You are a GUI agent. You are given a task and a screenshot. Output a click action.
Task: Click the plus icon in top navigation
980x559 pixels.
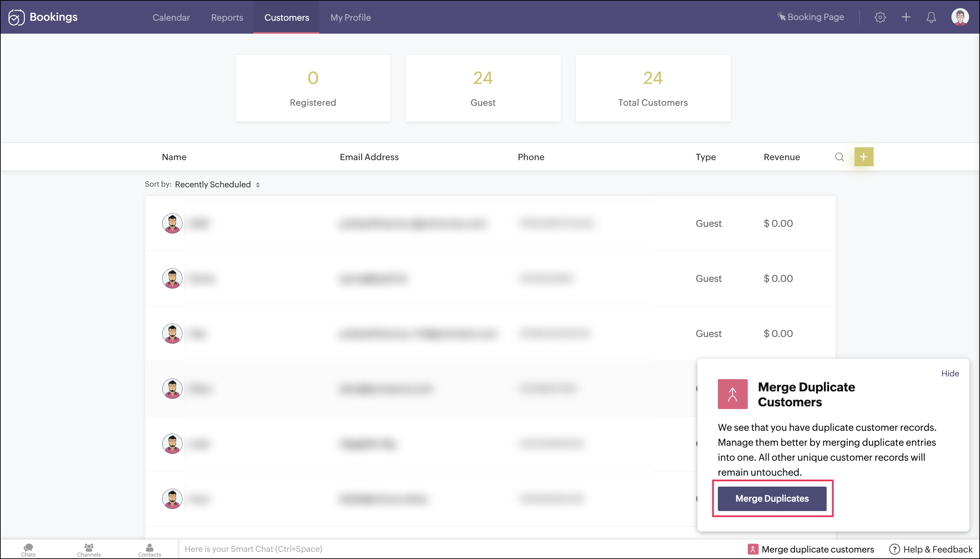(x=906, y=17)
